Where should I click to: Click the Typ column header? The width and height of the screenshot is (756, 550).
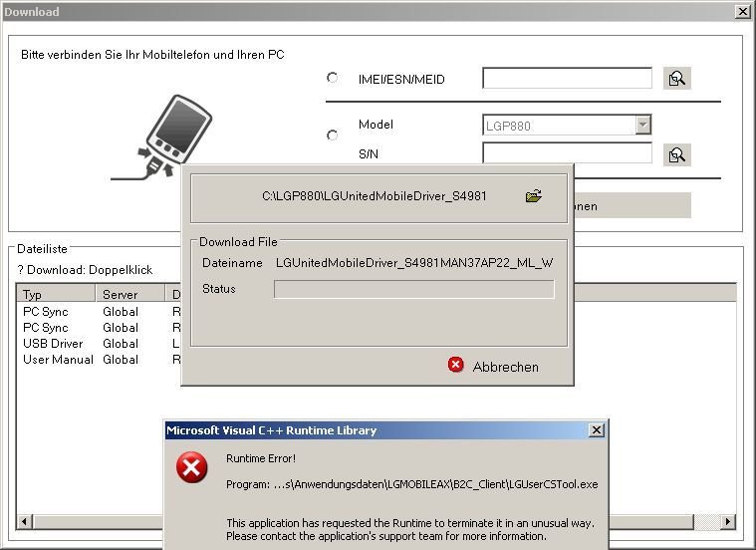(56, 294)
